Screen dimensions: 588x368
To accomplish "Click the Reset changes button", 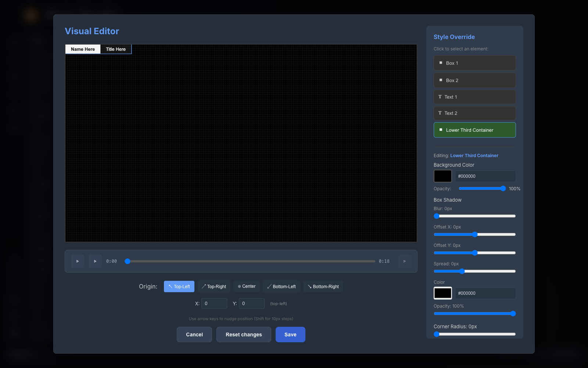I will pos(244,335).
